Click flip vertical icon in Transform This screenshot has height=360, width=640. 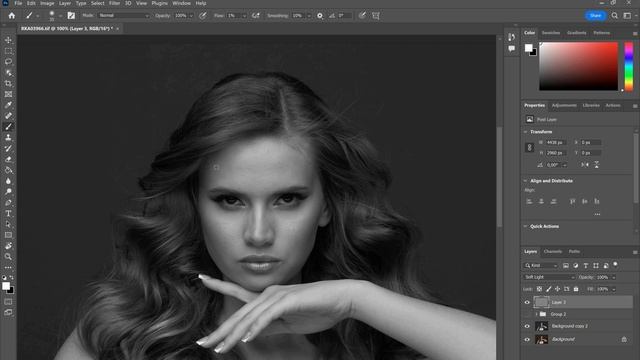pos(596,164)
